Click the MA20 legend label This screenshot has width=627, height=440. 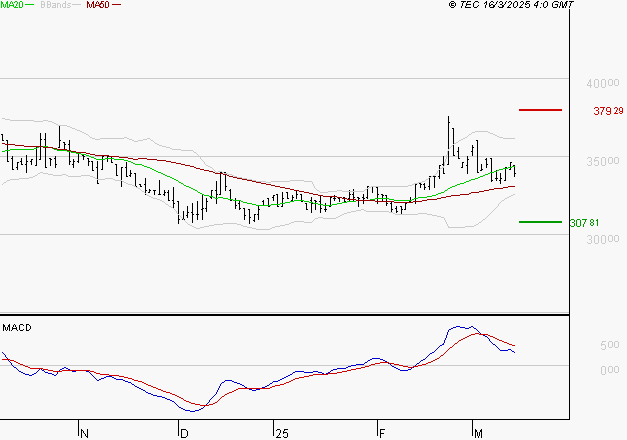(12, 6)
